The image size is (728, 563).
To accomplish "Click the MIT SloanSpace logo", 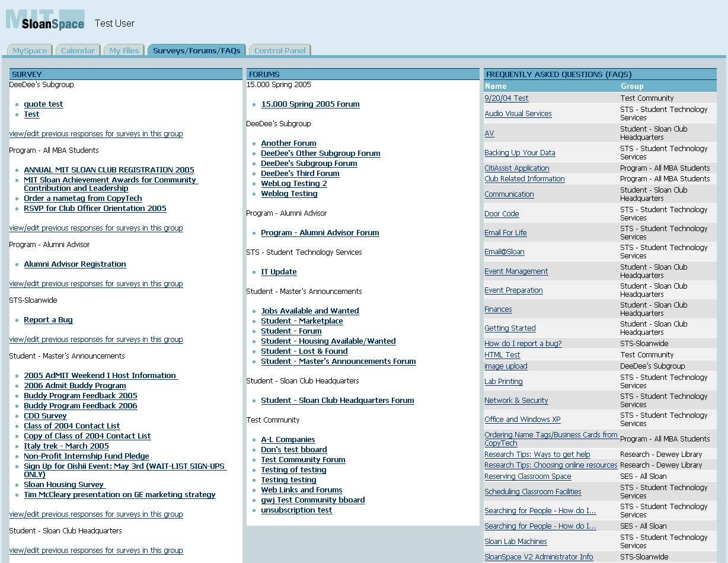I will tap(45, 20).
